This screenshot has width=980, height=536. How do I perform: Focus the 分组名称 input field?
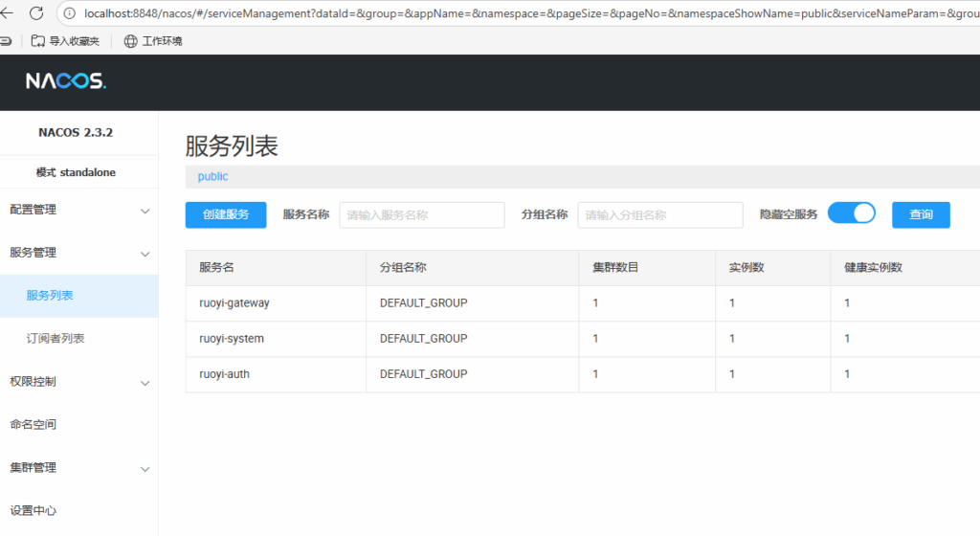click(x=659, y=215)
